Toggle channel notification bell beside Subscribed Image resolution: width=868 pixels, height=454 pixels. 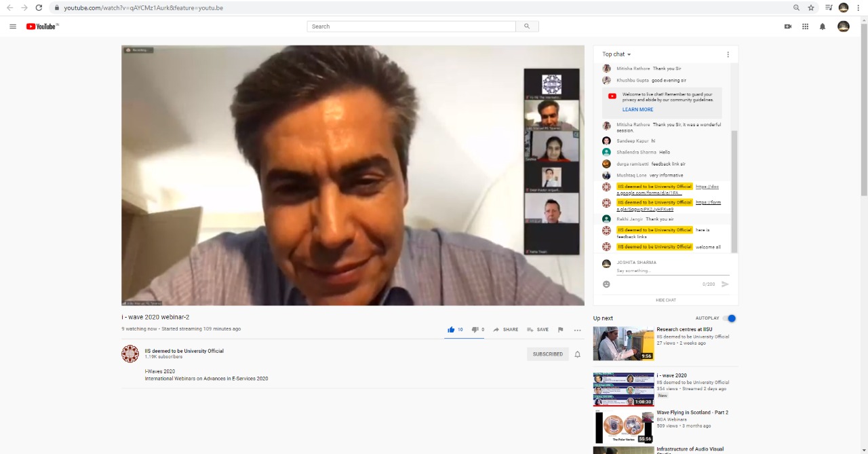point(578,354)
